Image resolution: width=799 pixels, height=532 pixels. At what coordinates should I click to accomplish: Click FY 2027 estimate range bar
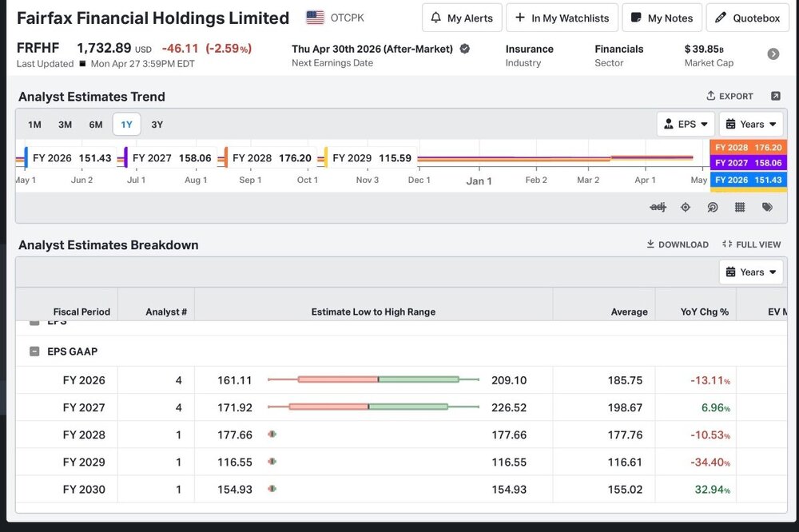coord(373,407)
